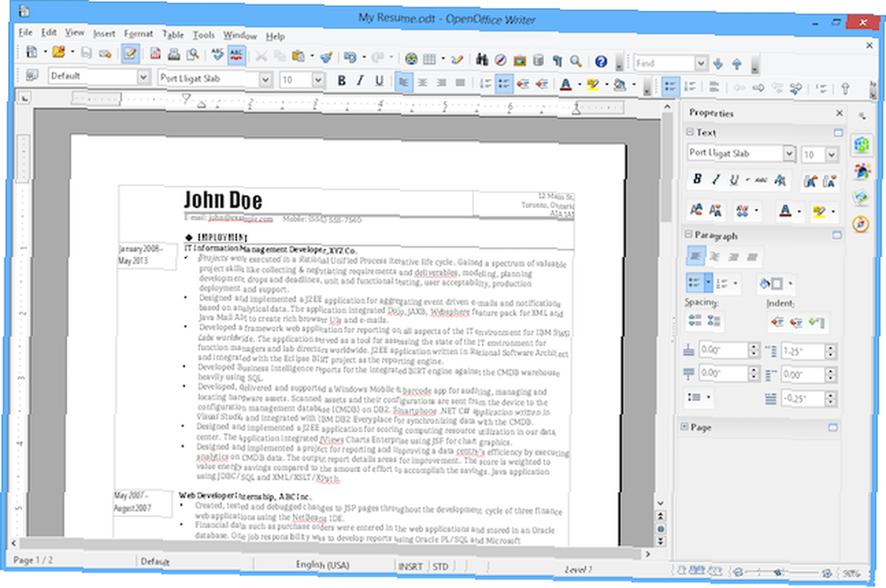The image size is (886, 588).
Task: Toggle Edit File mode icon
Action: click(x=130, y=54)
